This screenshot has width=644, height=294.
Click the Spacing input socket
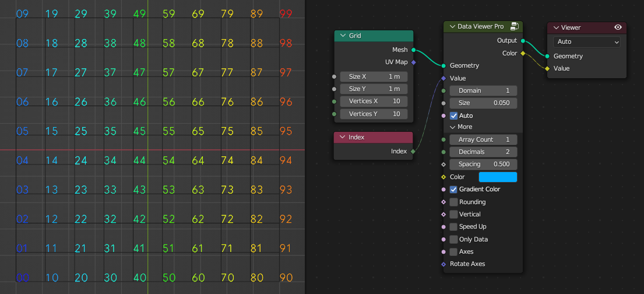444,164
